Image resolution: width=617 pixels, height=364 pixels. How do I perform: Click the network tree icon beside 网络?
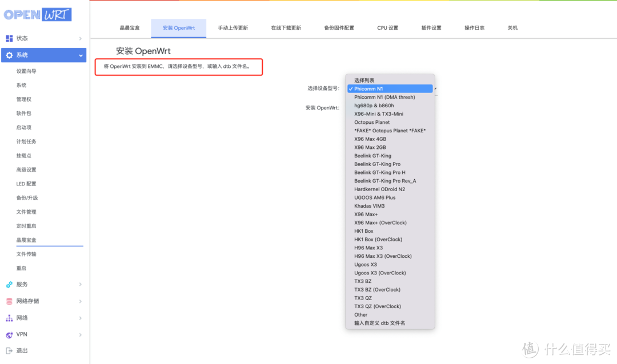click(8, 318)
